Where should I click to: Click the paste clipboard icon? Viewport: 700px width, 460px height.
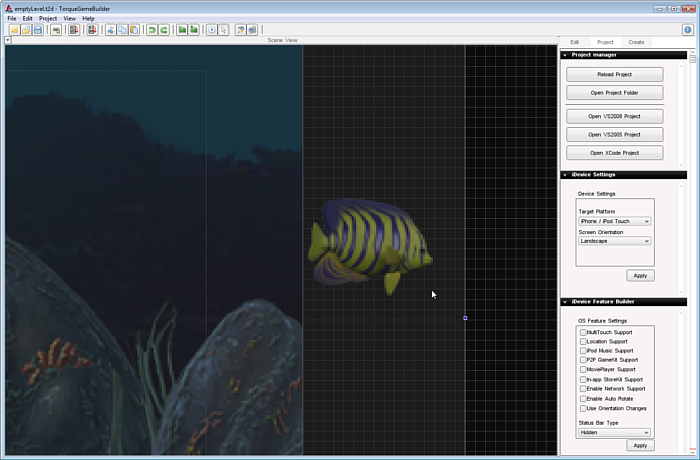134,30
